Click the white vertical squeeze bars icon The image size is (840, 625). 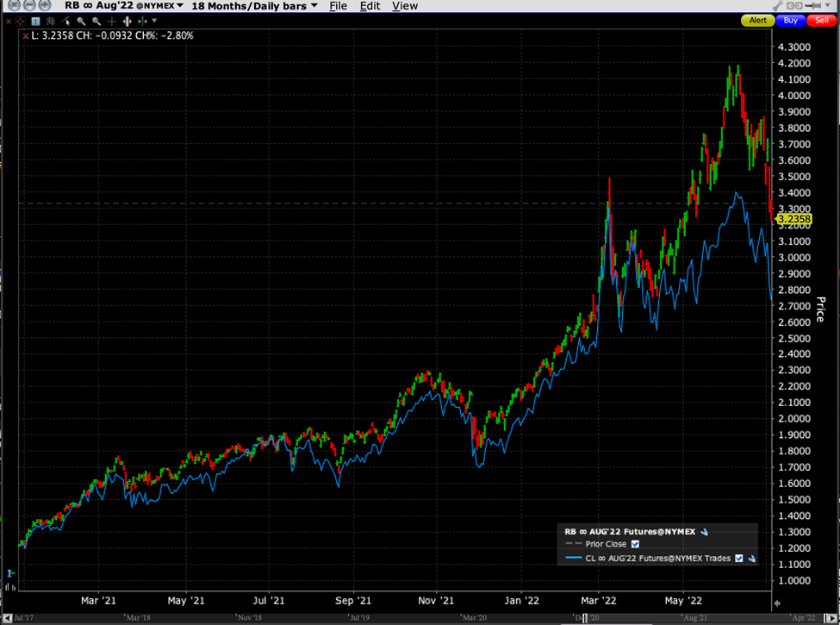click(x=127, y=21)
